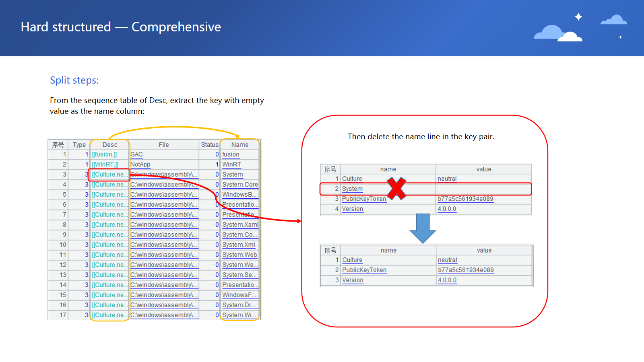The width and height of the screenshot is (644, 362).
Task: Click the File column header
Action: click(x=164, y=145)
